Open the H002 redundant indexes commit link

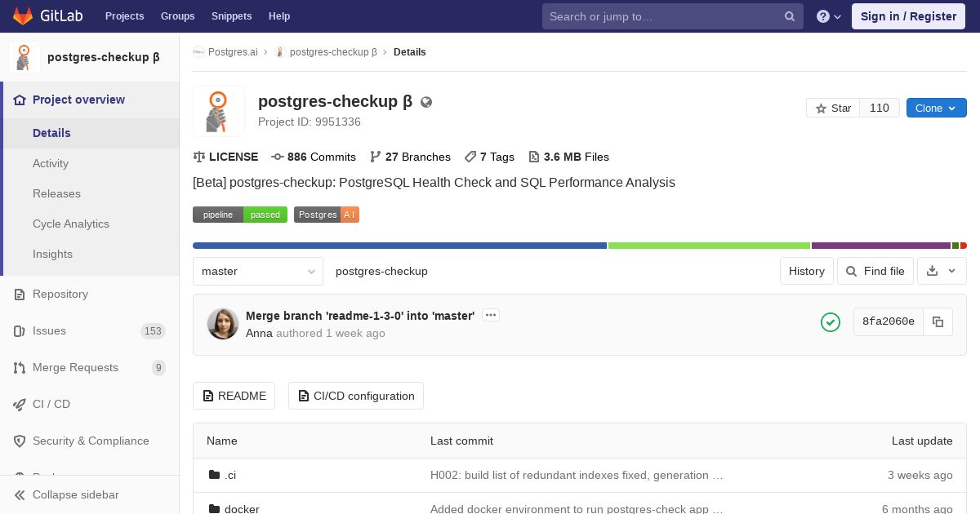click(x=577, y=475)
